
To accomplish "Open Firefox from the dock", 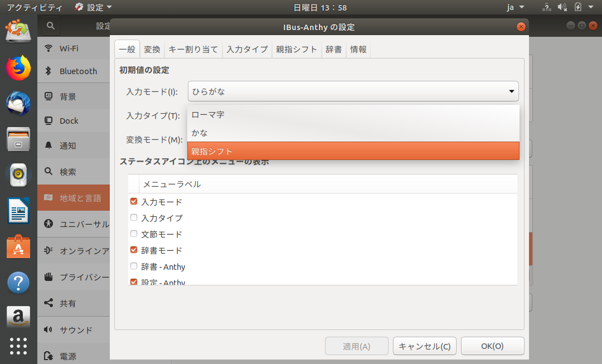I will [x=18, y=68].
